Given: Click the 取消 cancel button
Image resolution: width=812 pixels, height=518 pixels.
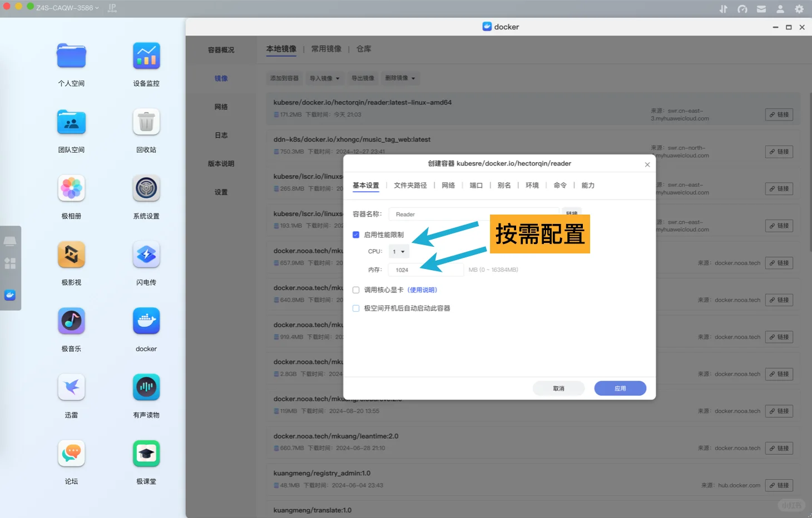Looking at the screenshot, I should [x=558, y=388].
